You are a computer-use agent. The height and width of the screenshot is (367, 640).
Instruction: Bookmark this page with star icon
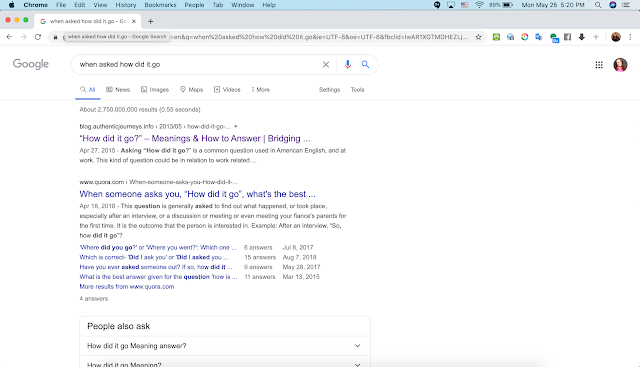(x=478, y=37)
